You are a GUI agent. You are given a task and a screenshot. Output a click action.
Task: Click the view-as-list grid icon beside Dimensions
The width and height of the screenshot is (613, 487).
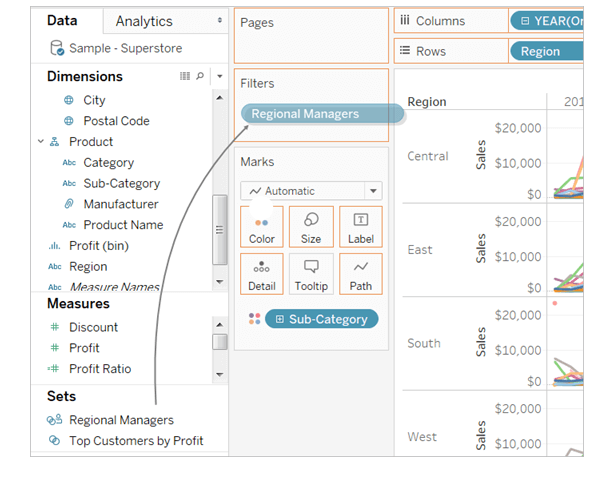(185, 76)
